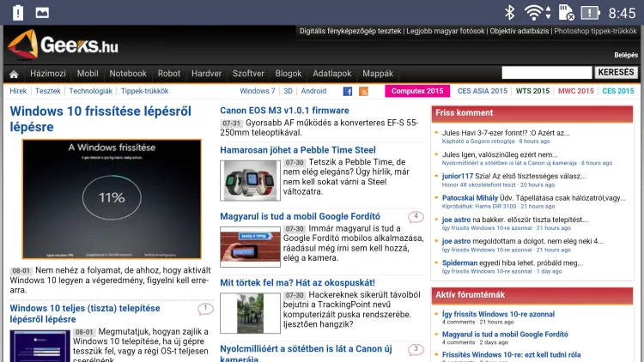Open the Pebble Time watches thumbnail

tap(250, 179)
